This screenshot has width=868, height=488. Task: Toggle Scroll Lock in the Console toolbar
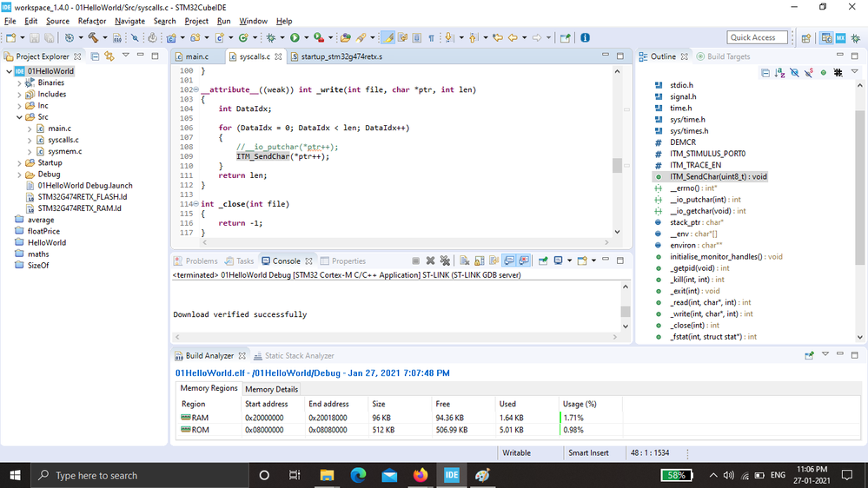[x=480, y=260]
